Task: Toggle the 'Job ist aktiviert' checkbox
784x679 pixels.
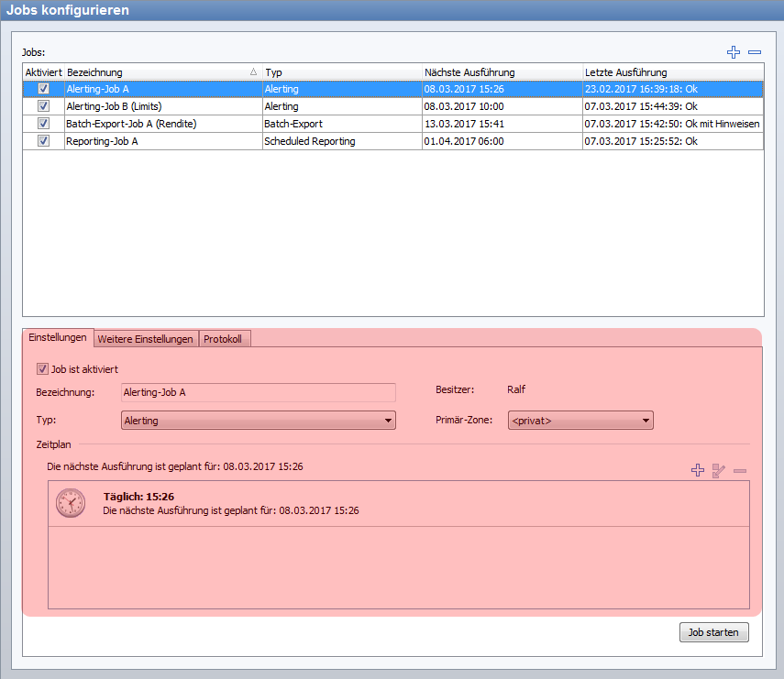Action: click(42, 369)
